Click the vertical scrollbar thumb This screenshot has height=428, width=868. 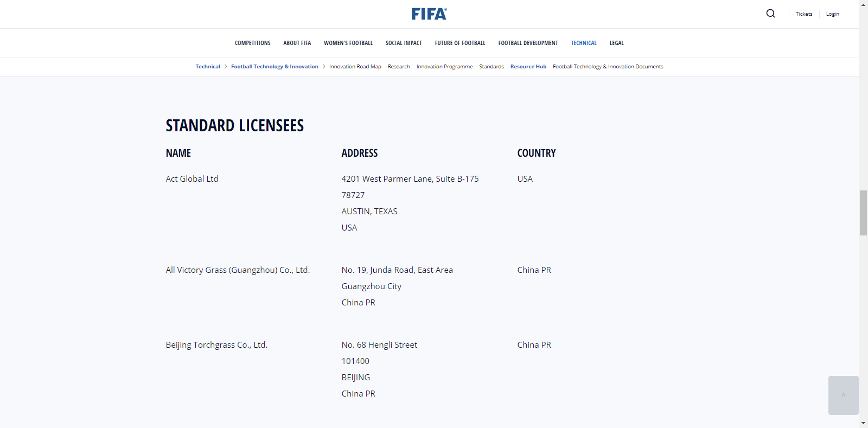[863, 213]
